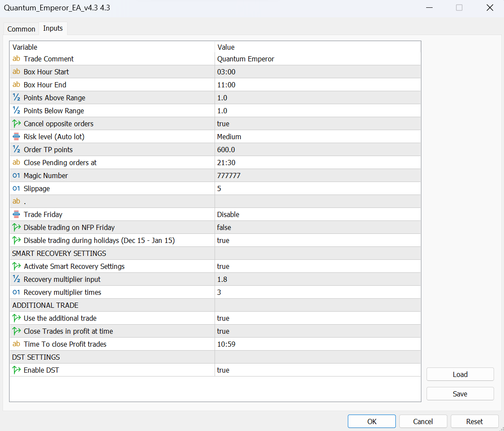Edit Box Hour Start value 03:00
Viewport: 504px width, 431px height.
pyautogui.click(x=318, y=72)
